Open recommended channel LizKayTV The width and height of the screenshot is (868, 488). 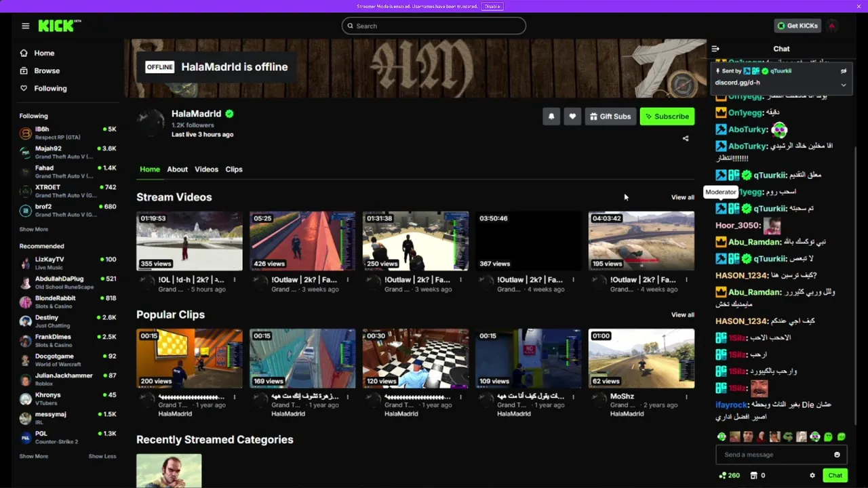pyautogui.click(x=68, y=263)
